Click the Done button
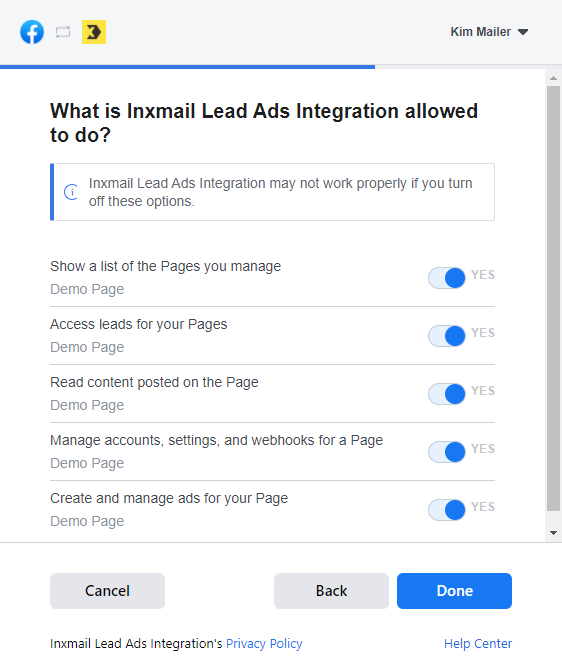 coord(454,591)
